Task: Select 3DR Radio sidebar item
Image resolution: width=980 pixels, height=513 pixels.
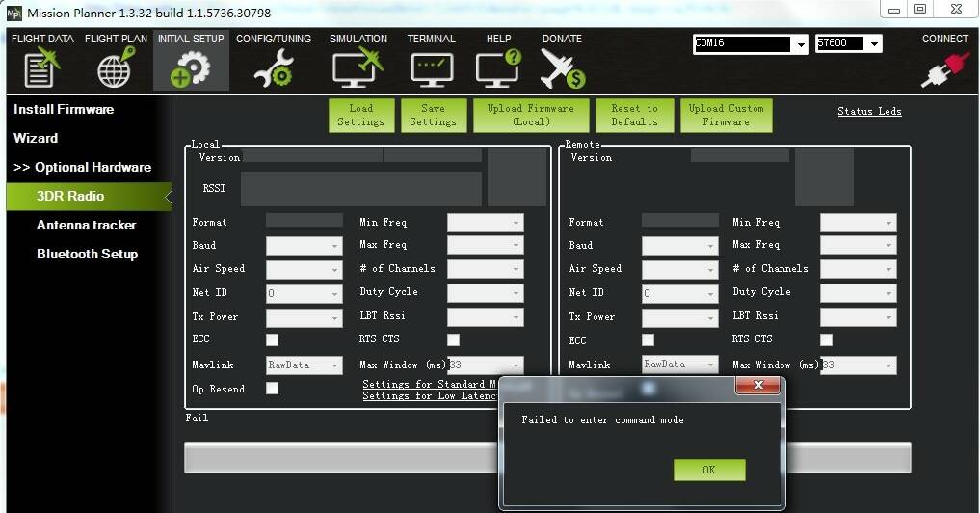Action: (x=89, y=197)
